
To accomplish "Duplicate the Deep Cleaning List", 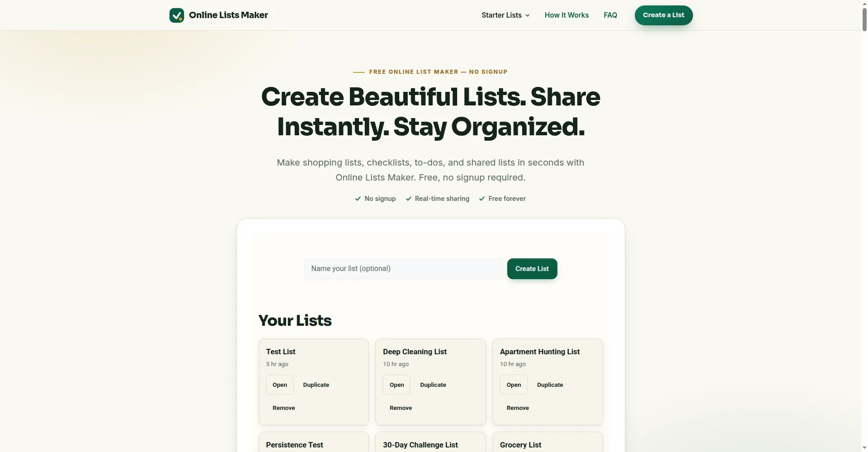I will (433, 385).
